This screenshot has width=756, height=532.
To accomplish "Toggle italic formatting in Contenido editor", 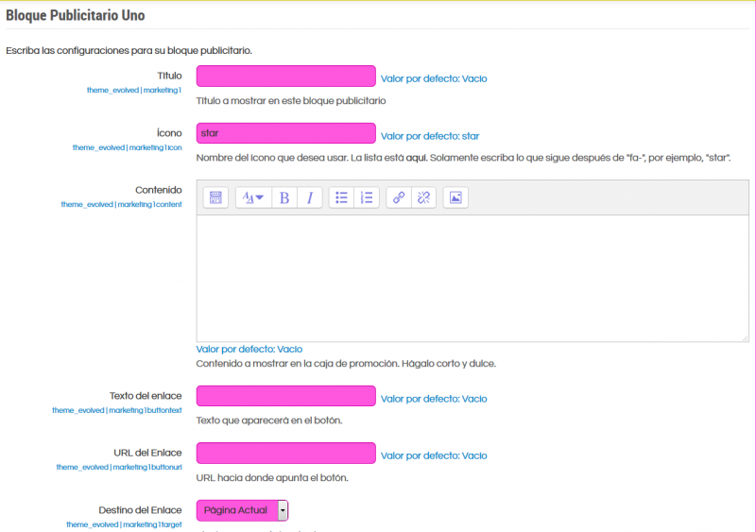I will click(x=309, y=197).
